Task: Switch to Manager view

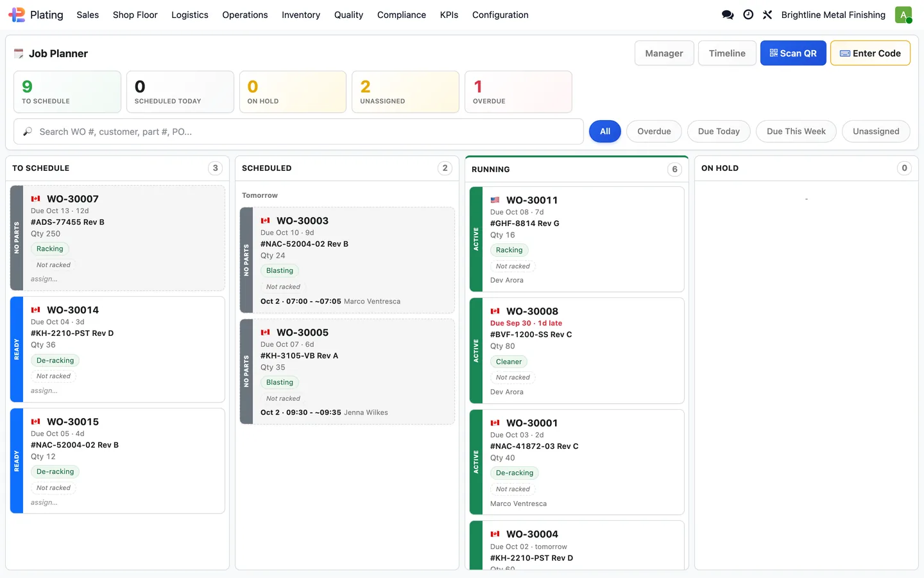Action: point(664,53)
